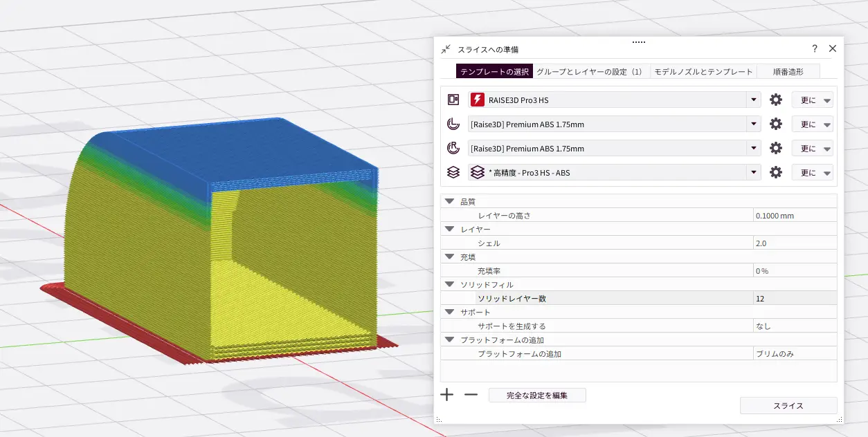Switch to 順番造形 tab

(788, 71)
